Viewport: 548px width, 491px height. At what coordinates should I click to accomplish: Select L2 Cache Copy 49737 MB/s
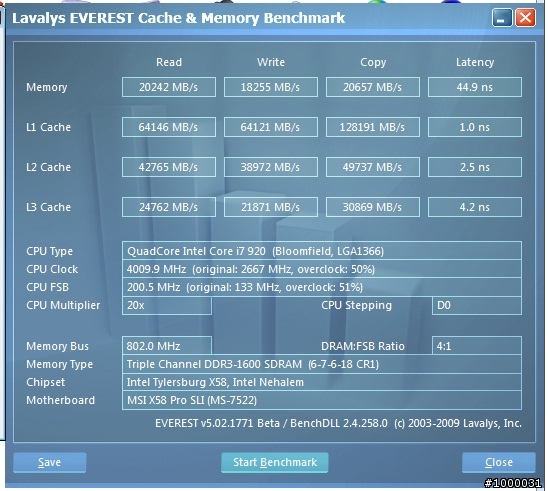pos(373,167)
